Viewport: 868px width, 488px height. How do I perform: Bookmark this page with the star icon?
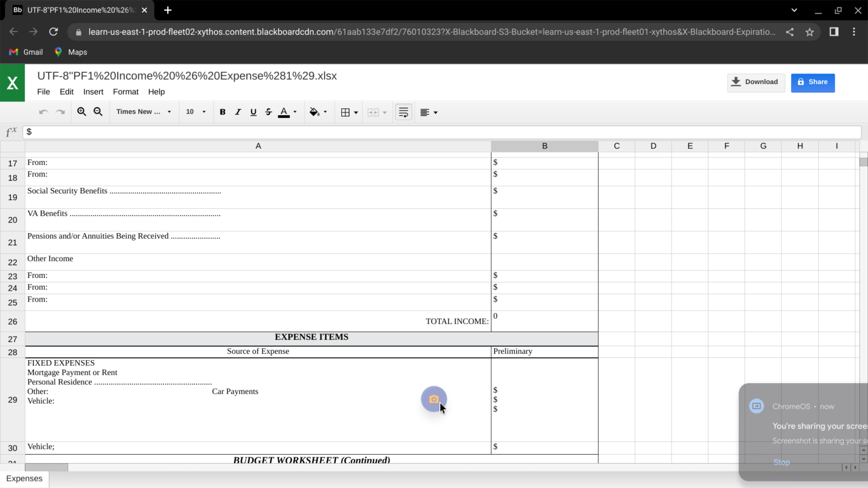(x=810, y=32)
